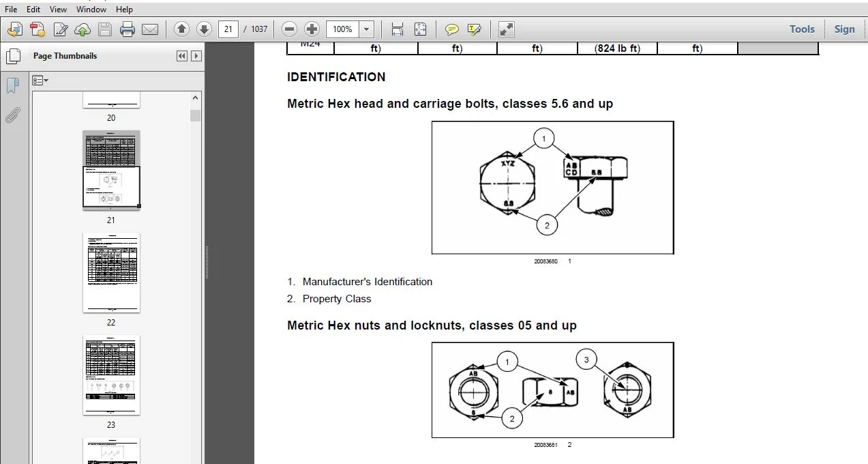Open the thumbnails options dropdown menu
The height and width of the screenshot is (464, 868).
41,81
